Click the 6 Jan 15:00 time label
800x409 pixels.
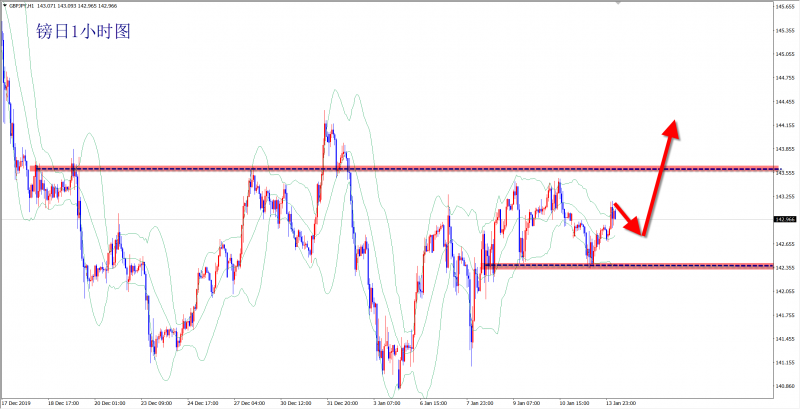(435, 403)
